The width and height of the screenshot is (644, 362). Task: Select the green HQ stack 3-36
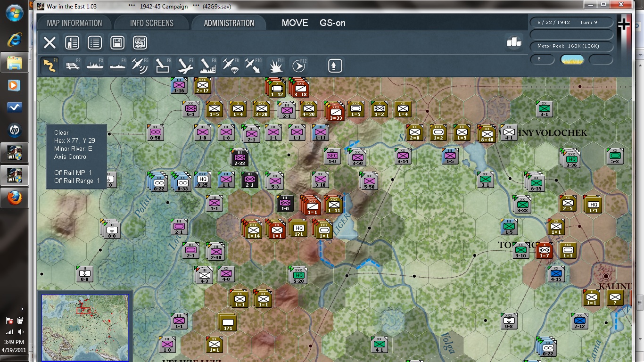[570, 158]
